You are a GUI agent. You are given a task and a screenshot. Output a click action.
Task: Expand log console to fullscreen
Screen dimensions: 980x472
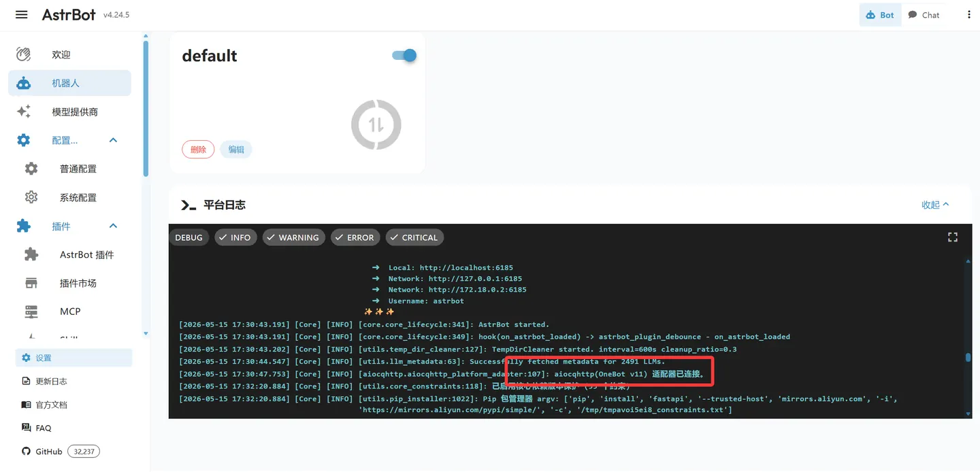tap(953, 237)
